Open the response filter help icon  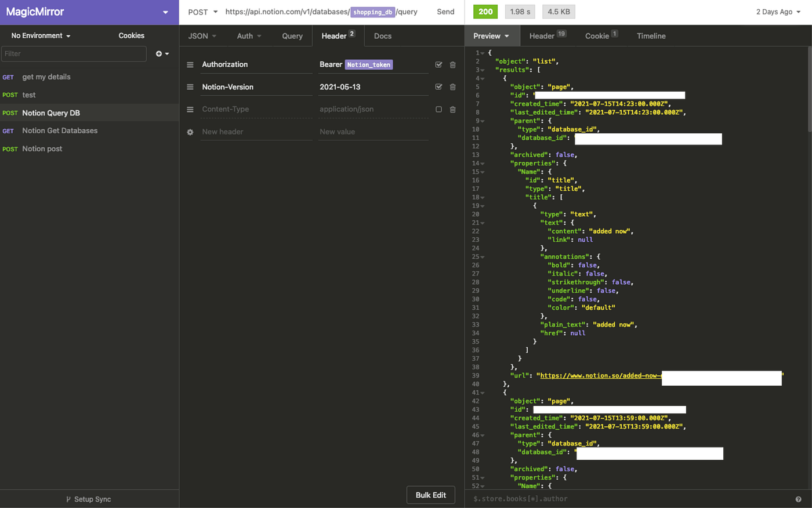coord(798,499)
